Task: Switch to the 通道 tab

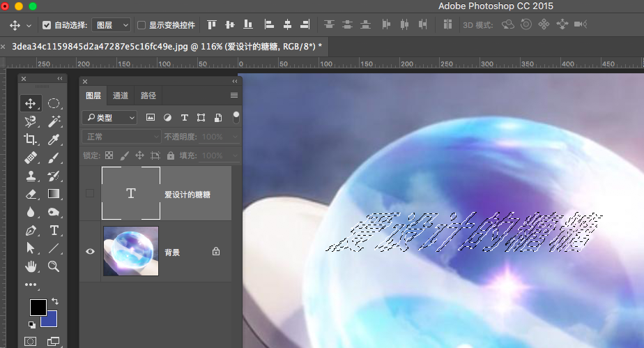Action: click(x=121, y=96)
